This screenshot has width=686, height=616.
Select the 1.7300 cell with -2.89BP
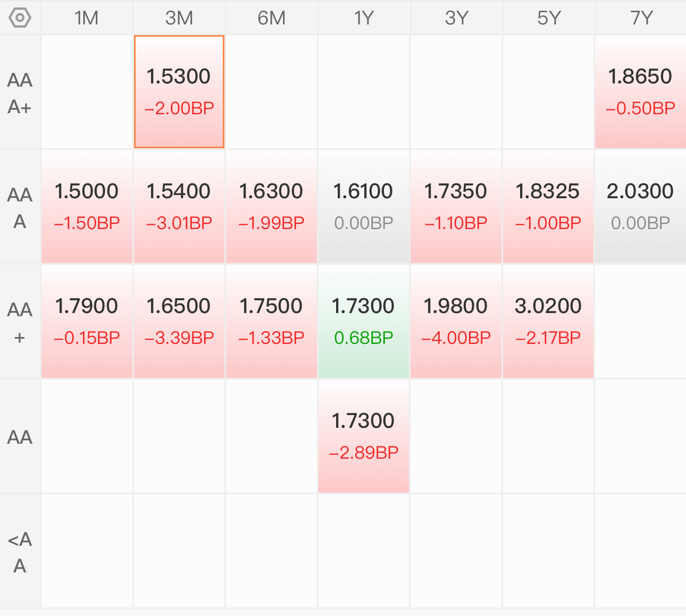[x=364, y=436]
